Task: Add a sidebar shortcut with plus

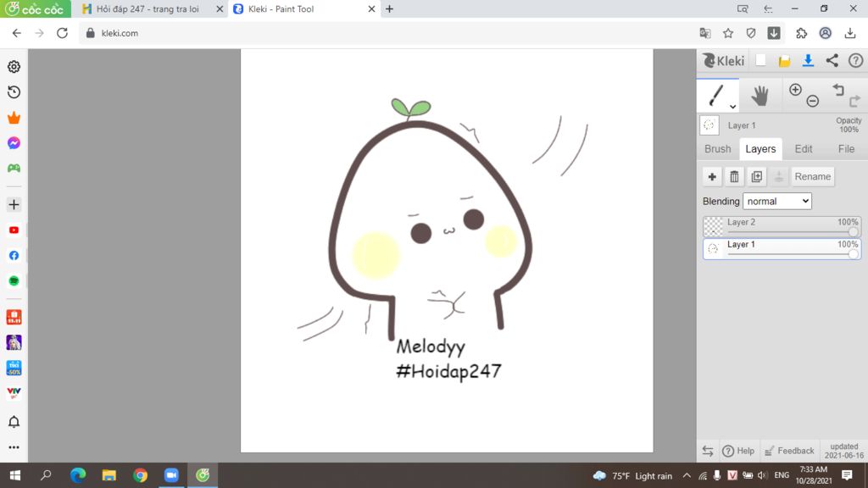Action: [x=14, y=205]
